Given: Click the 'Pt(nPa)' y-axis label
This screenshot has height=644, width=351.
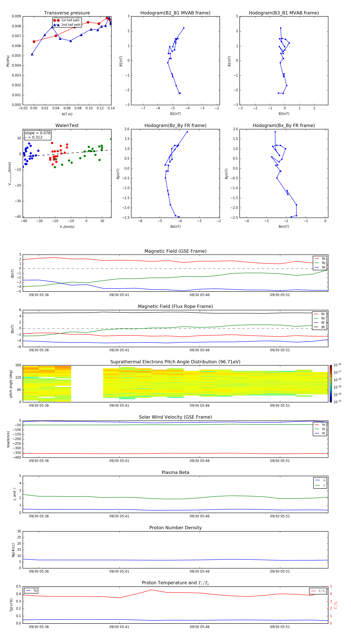Looking at the screenshot, I should point(8,61).
